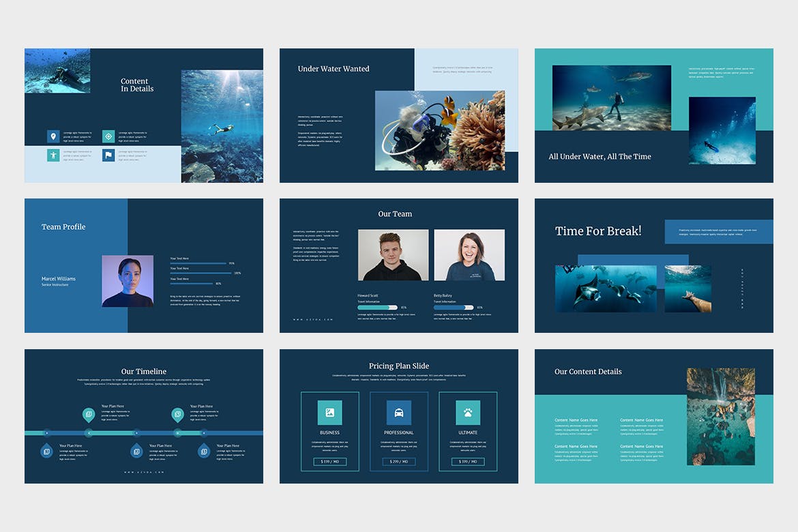798x532 pixels.
Task: Click the white flag icon
Action: 108,155
